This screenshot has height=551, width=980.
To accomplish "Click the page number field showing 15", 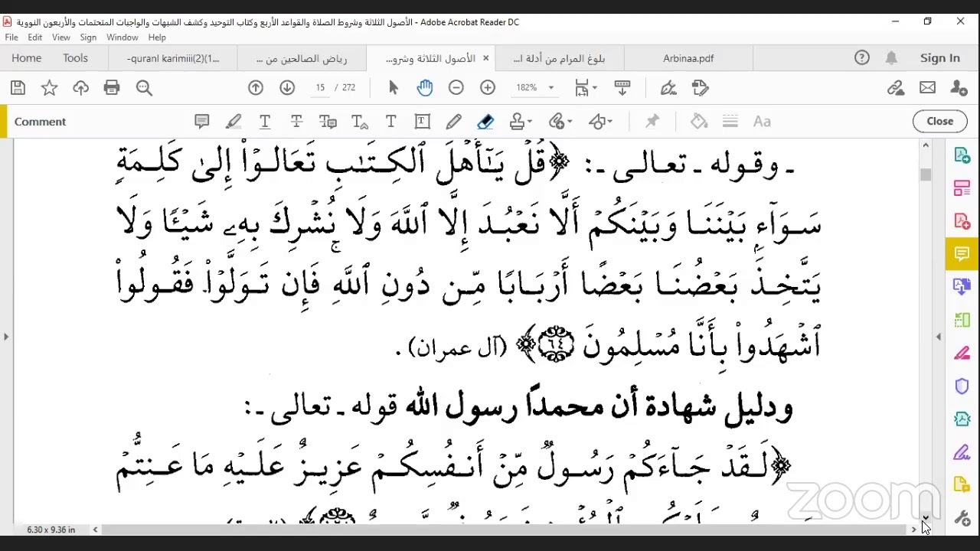I will pyautogui.click(x=320, y=88).
